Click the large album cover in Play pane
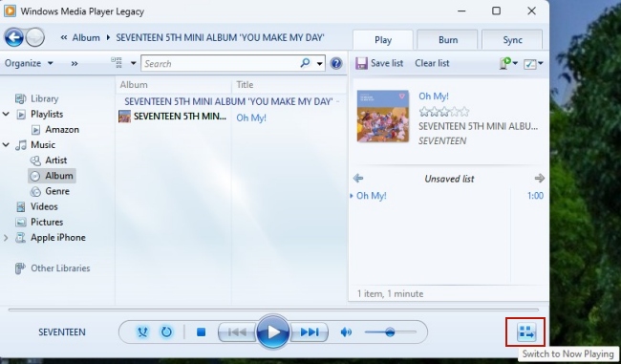Image resolution: width=621 pixels, height=364 pixels. 382,116
